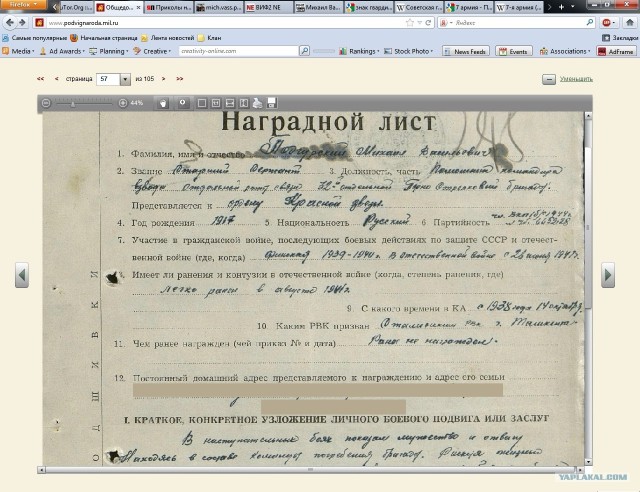Expand the Creative toolbar menu

click(x=152, y=51)
